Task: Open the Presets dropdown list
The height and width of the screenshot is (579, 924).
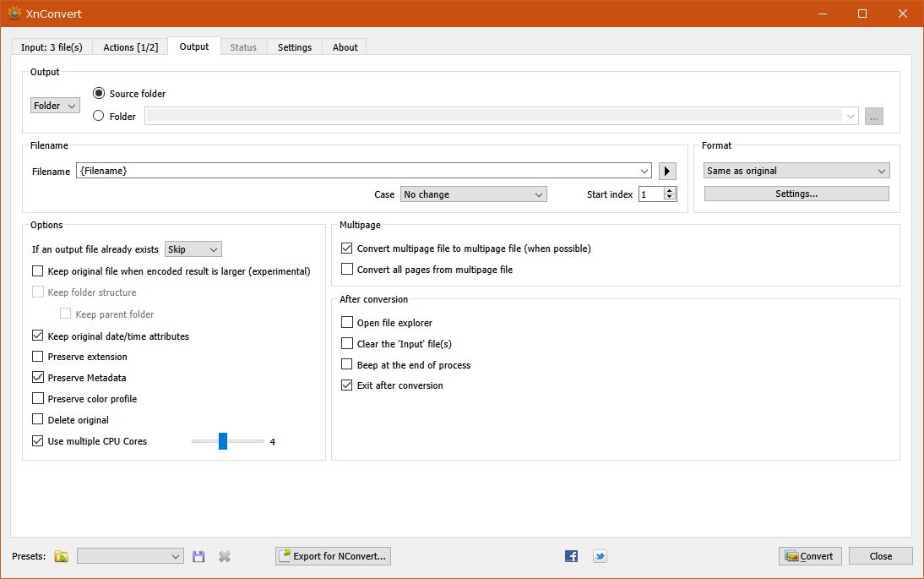Action: pyautogui.click(x=130, y=556)
